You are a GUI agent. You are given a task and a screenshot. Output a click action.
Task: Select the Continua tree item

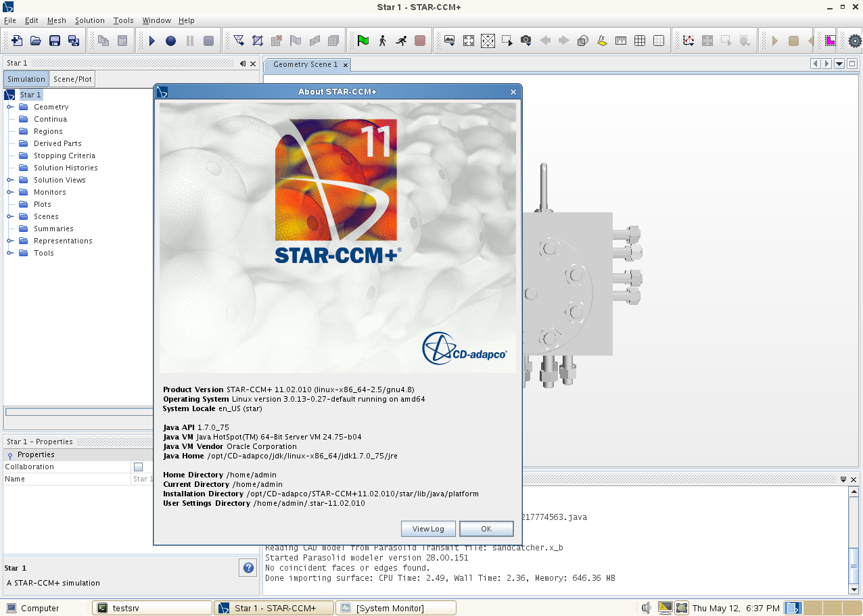[50, 119]
